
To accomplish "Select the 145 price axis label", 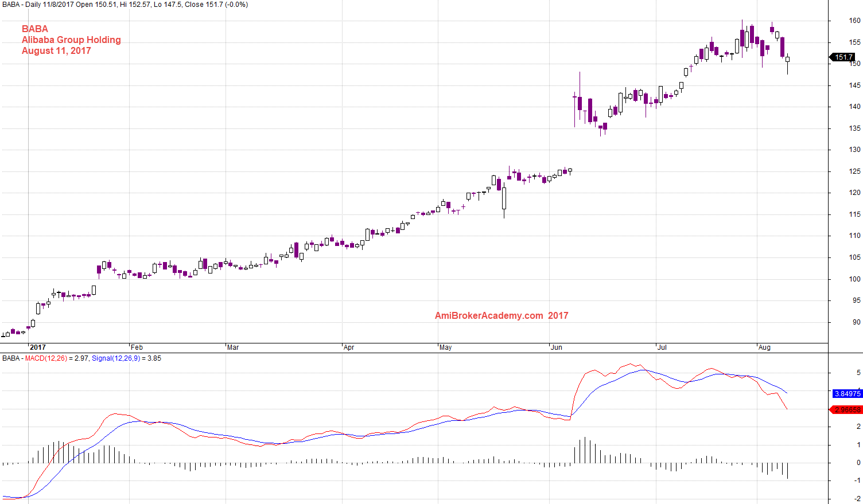I will tap(854, 85).
